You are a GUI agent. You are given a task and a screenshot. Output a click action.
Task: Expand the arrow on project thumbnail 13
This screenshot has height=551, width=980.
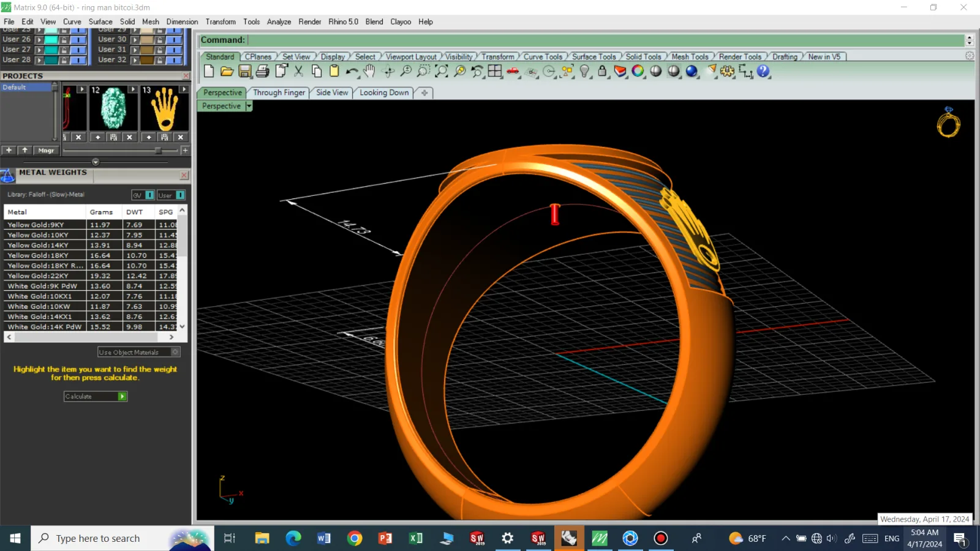[184, 89]
